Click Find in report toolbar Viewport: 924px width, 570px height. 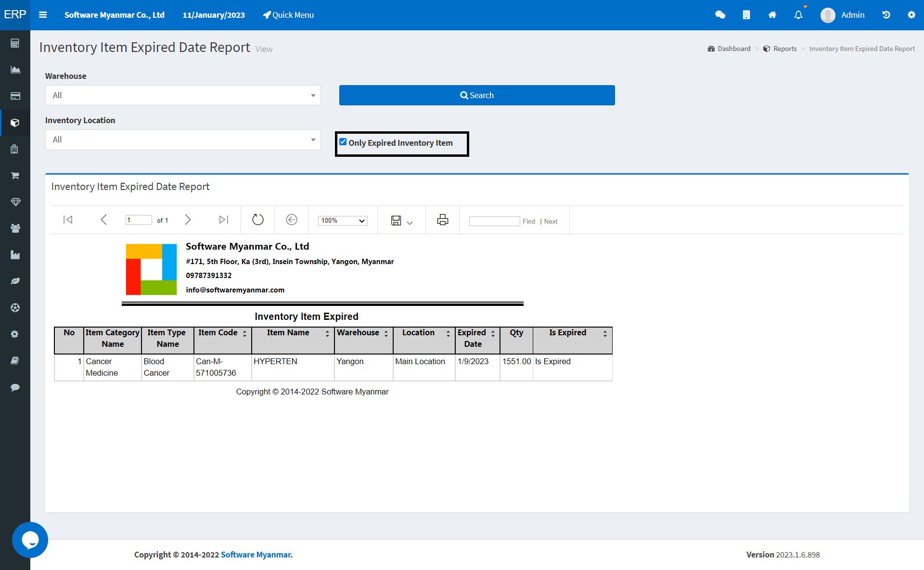[x=529, y=221]
